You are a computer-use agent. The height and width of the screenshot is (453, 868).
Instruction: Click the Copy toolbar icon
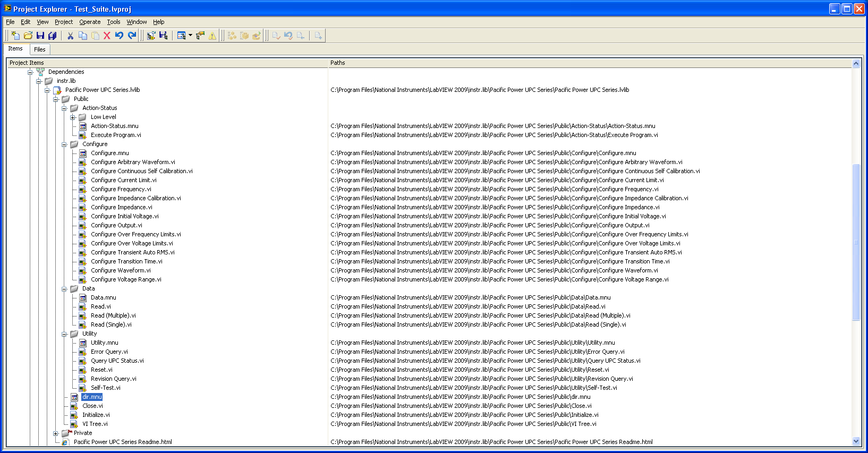[83, 36]
